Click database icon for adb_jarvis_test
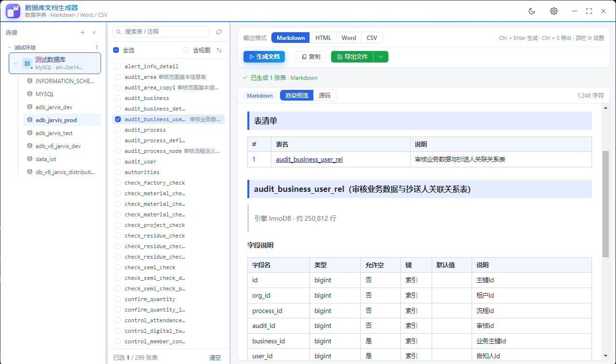This screenshot has width=616, height=364. point(30,133)
